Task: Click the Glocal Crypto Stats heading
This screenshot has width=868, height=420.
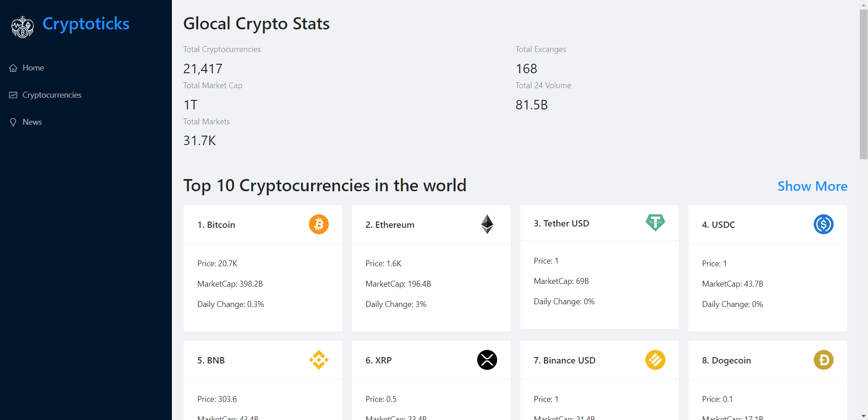Action: coord(256,24)
